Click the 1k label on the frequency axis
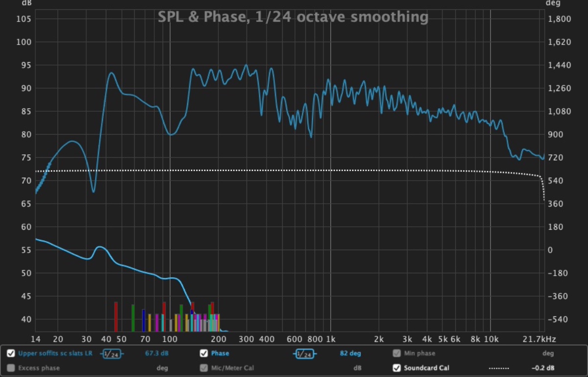The image size is (588, 377). (x=330, y=339)
